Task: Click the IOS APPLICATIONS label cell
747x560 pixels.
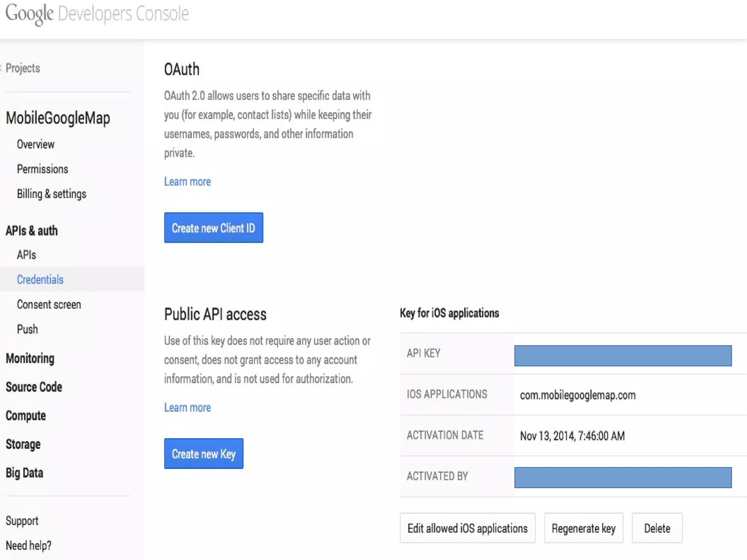Action: click(x=457, y=394)
